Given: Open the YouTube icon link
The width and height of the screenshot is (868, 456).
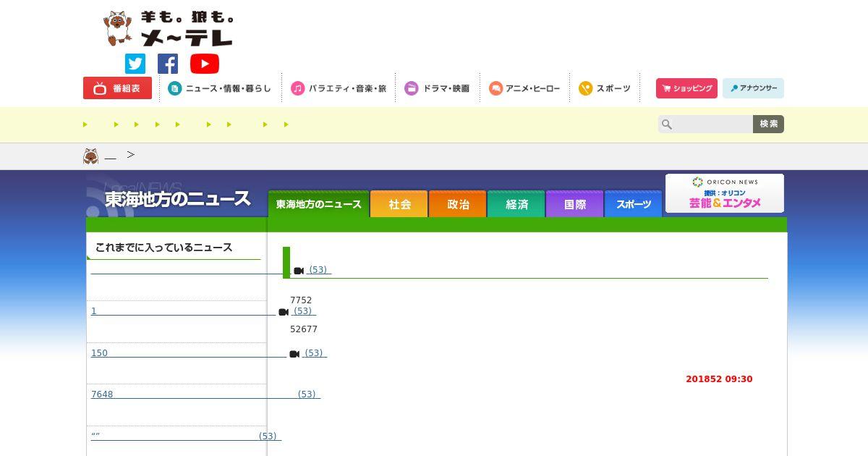Looking at the screenshot, I should click(x=205, y=64).
